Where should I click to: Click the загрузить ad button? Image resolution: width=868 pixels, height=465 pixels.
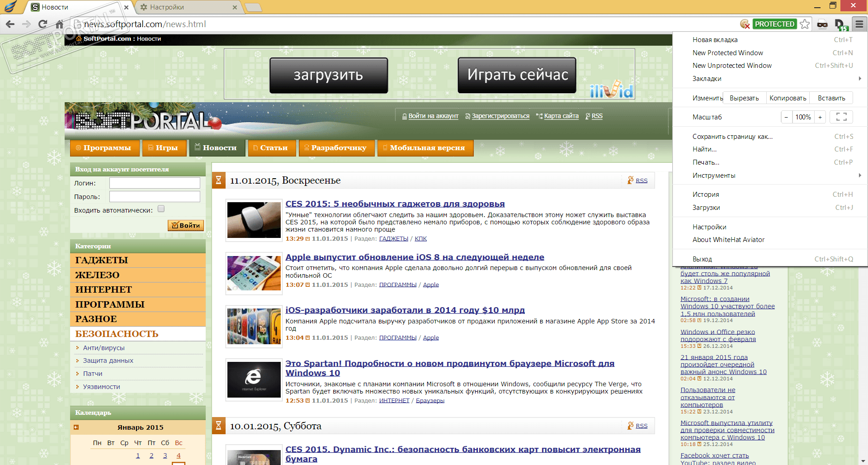[329, 75]
